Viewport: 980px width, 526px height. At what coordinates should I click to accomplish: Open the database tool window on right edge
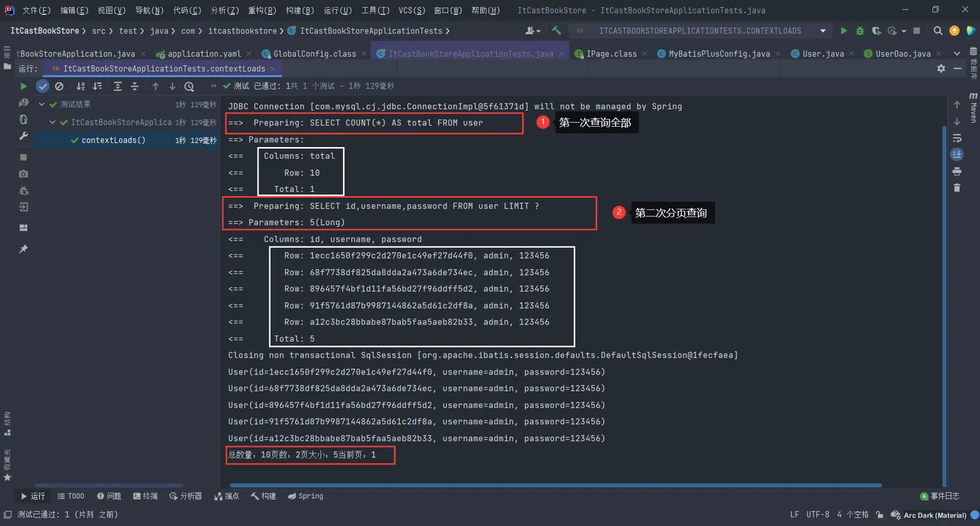click(973, 64)
